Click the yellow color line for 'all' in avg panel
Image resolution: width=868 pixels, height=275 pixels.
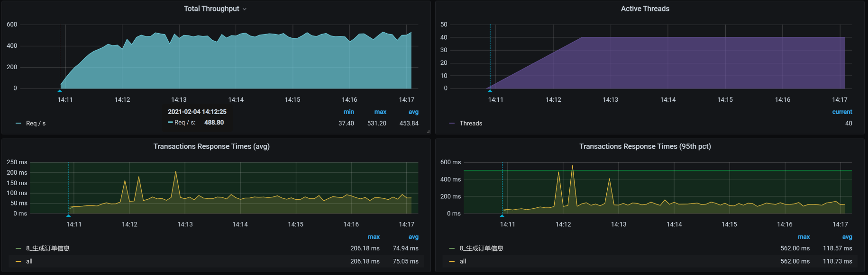(x=18, y=261)
